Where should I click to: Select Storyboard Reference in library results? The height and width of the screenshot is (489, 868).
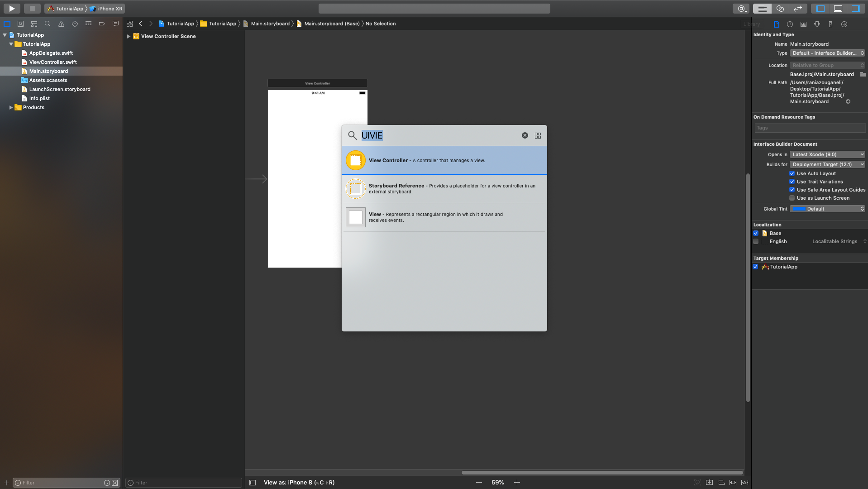point(444,189)
